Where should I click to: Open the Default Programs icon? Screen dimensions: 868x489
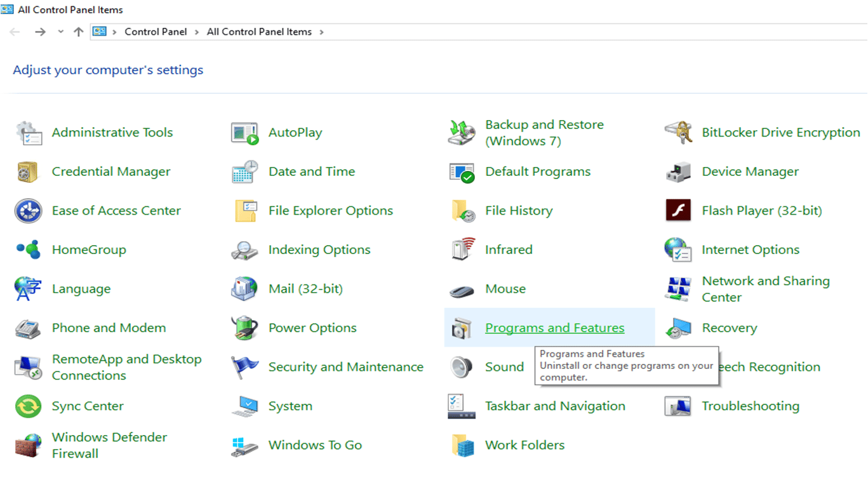[x=462, y=172]
